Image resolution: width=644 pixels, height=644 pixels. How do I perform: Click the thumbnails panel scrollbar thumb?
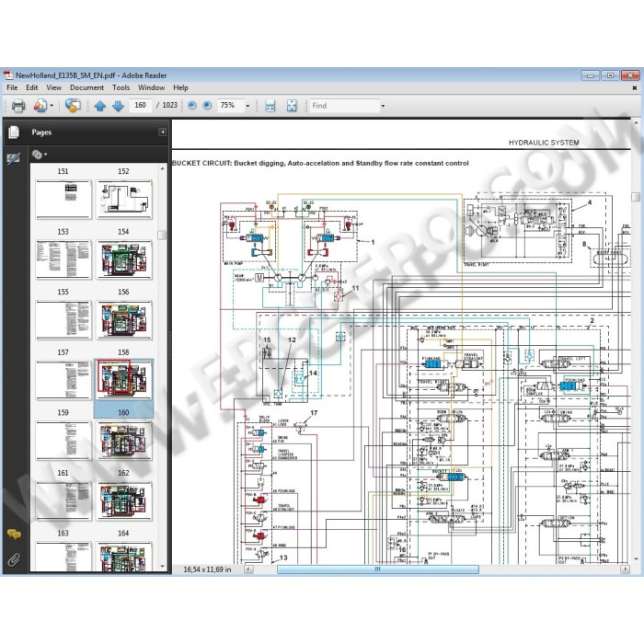pos(162,235)
